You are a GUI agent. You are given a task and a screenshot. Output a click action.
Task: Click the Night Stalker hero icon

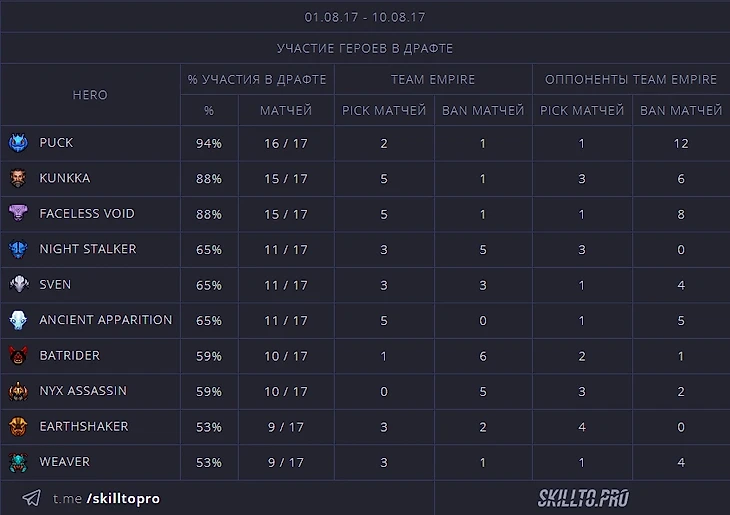tap(19, 249)
